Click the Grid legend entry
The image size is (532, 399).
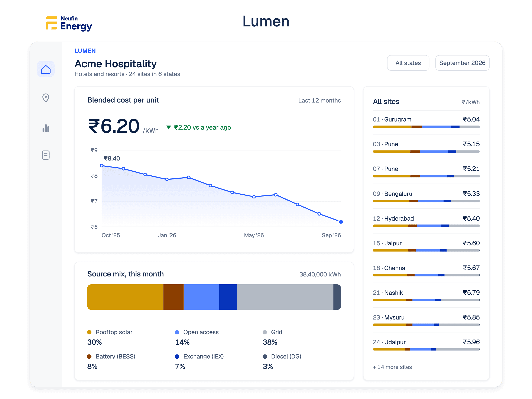[272, 337]
